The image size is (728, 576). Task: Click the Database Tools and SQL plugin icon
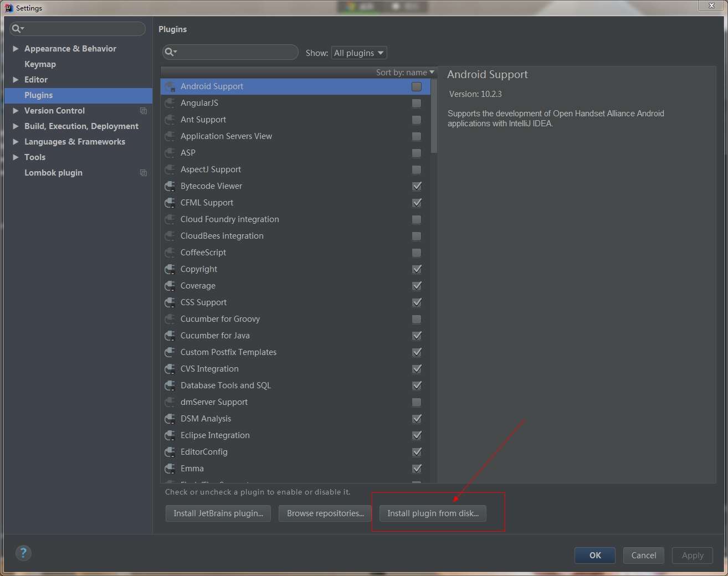click(x=170, y=385)
